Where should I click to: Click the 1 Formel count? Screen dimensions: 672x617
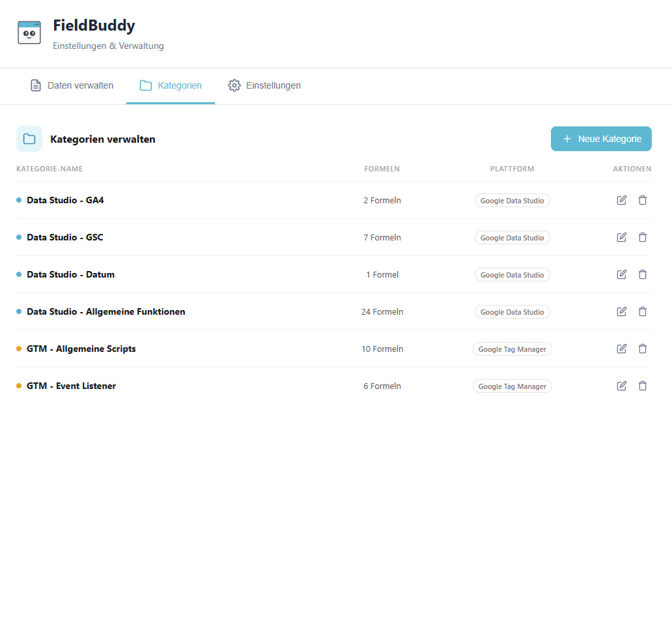point(382,274)
